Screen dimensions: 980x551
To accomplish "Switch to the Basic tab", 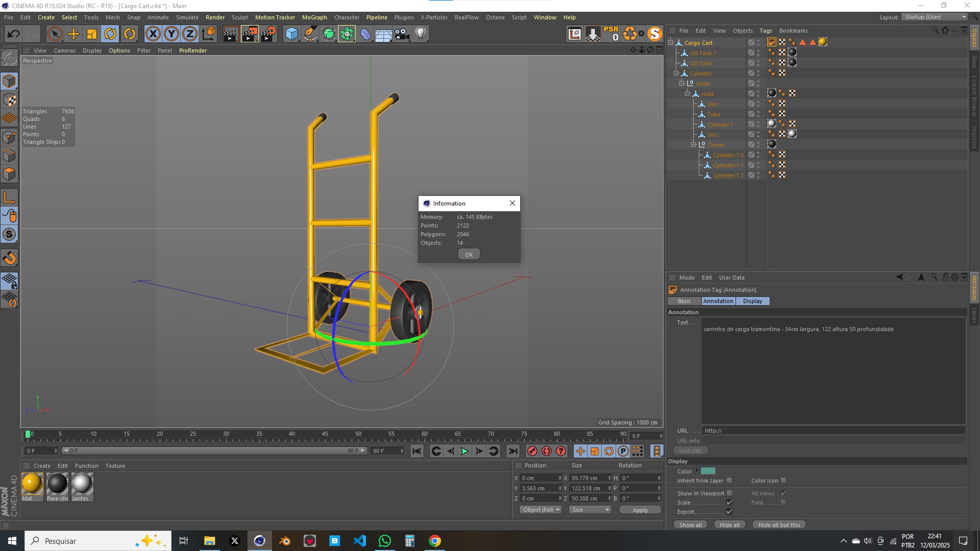I will pyautogui.click(x=684, y=302).
